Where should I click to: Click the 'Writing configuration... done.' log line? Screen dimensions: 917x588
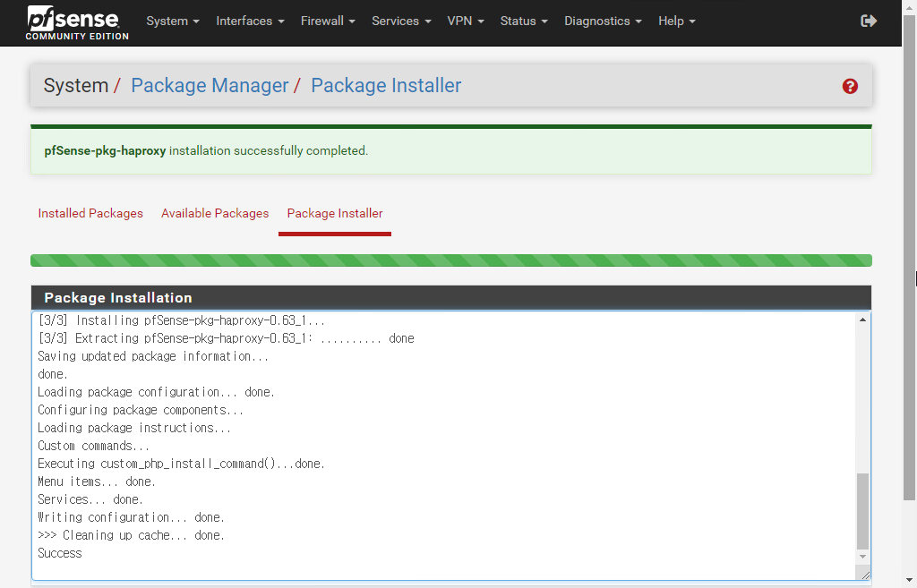131,517
